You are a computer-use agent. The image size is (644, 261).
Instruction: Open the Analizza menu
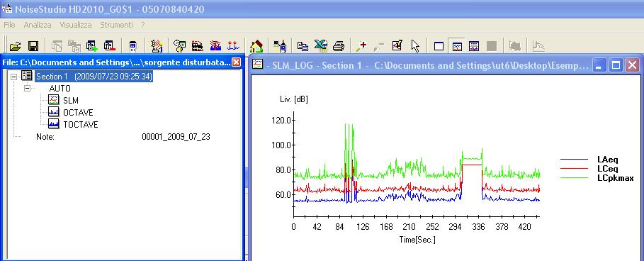(38, 25)
